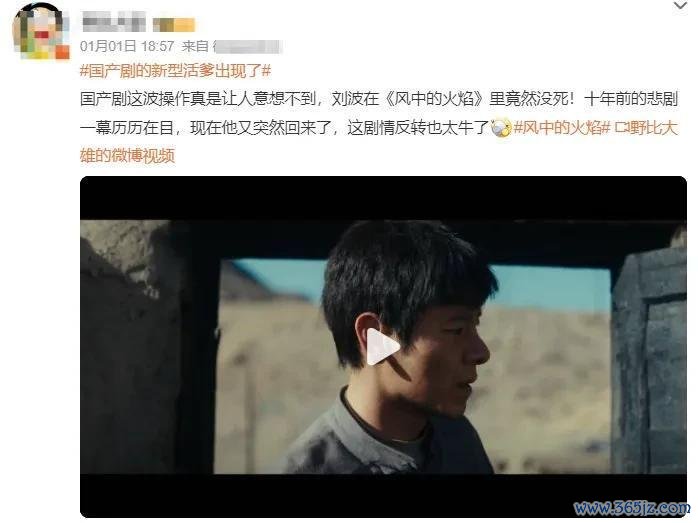The width and height of the screenshot is (698, 523).
Task: Open the #风中的火焰# hashtag topic
Action: (561, 128)
